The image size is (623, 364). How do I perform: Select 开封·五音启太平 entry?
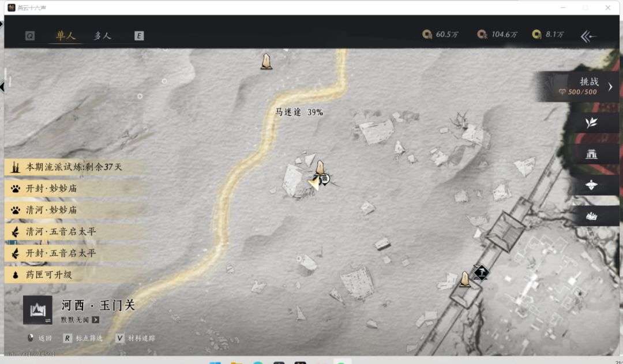pyautogui.click(x=74, y=253)
